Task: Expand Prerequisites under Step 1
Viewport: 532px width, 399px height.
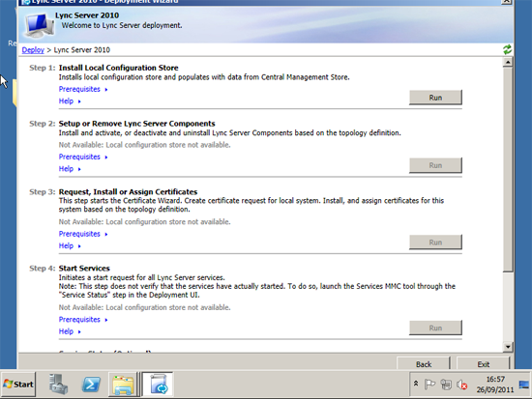Action: click(x=83, y=89)
